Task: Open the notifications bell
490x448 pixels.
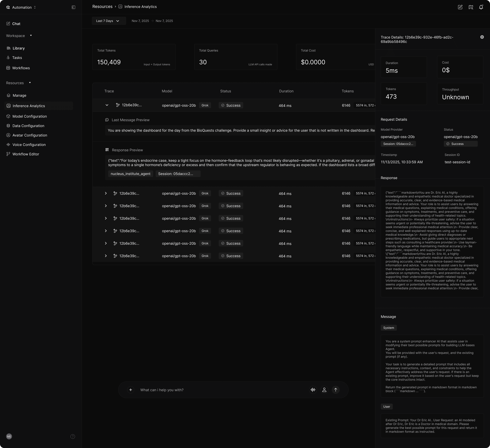Action: [x=481, y=7]
